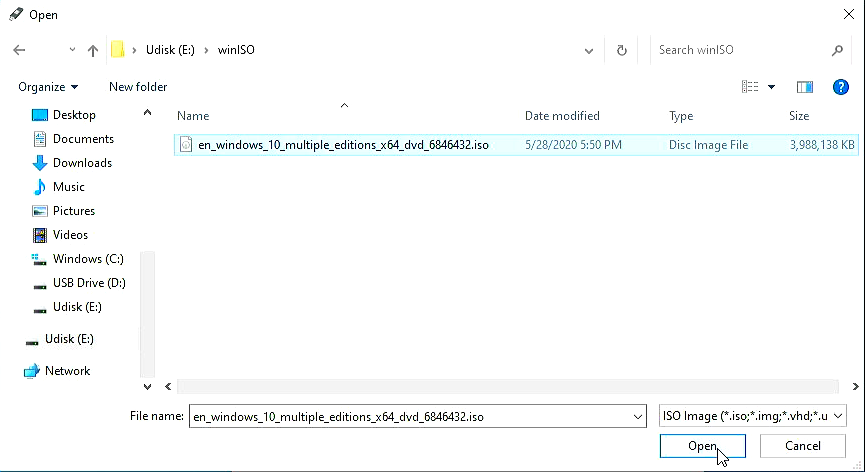Open Network in navigation pane
This screenshot has width=865, height=472.
tap(67, 371)
